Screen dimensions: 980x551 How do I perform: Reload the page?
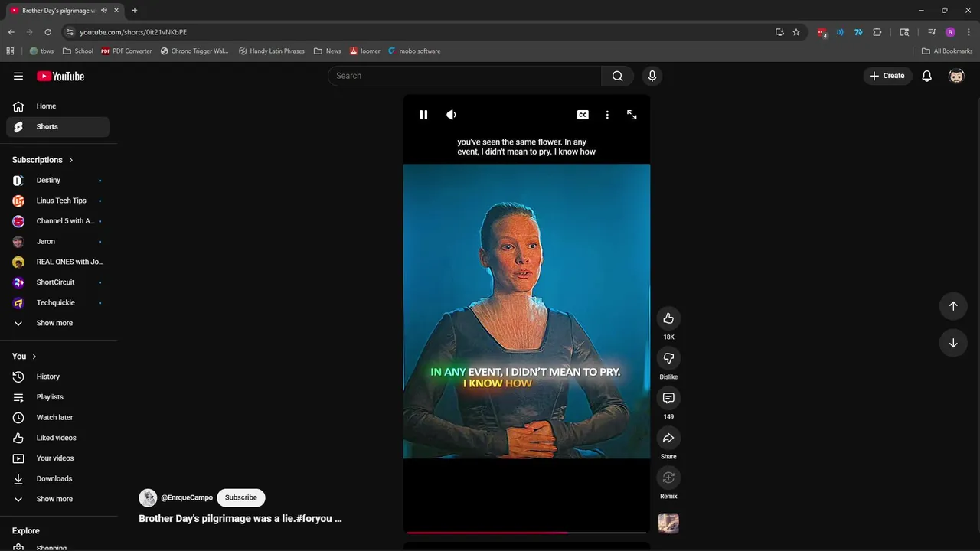pyautogui.click(x=47, y=32)
